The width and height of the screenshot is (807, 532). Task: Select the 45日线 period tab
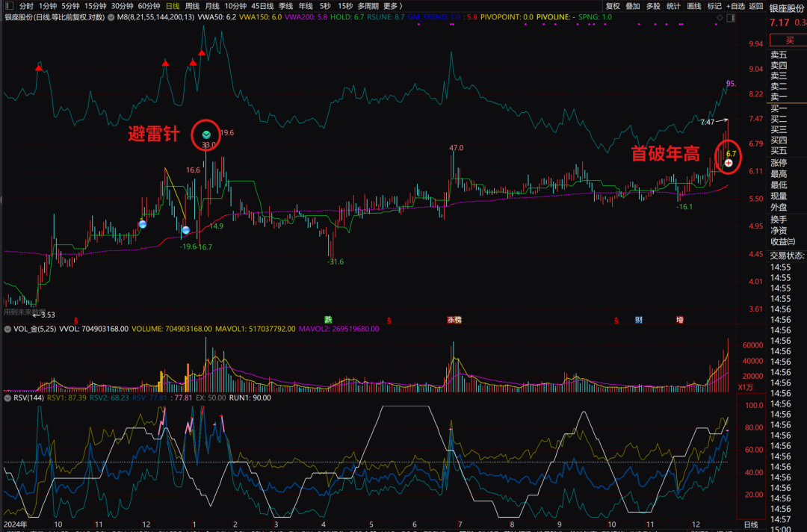click(x=262, y=6)
